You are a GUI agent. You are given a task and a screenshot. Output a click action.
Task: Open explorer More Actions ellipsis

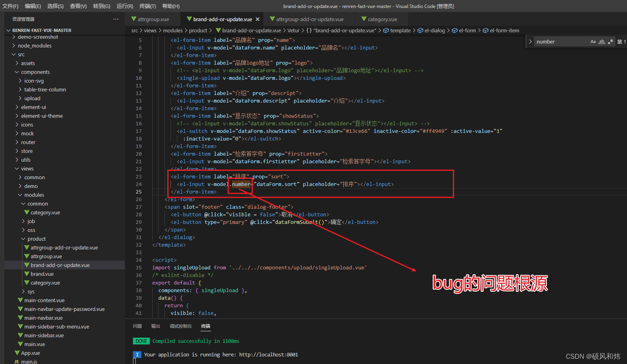click(116, 19)
